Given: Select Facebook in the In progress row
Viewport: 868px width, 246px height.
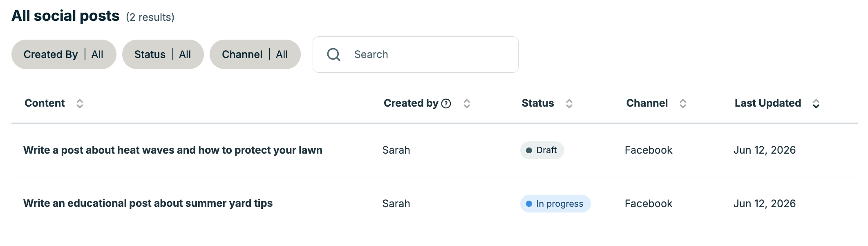Looking at the screenshot, I should 649,204.
